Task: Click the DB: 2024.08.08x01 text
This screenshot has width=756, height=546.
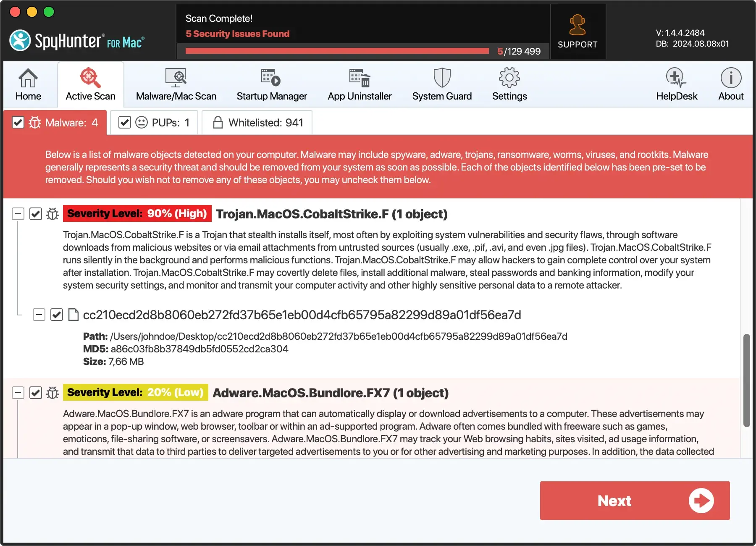Action: [x=692, y=44]
